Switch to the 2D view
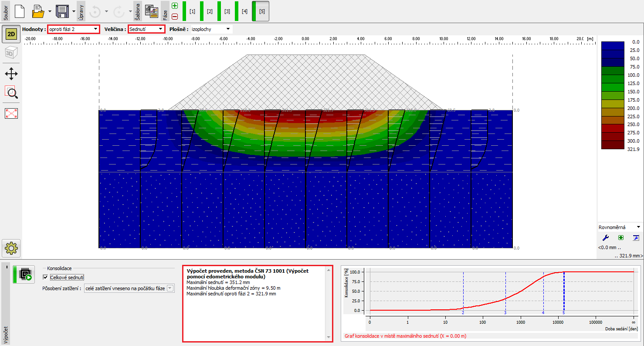Image resolution: width=644 pixels, height=346 pixels. pyautogui.click(x=11, y=34)
